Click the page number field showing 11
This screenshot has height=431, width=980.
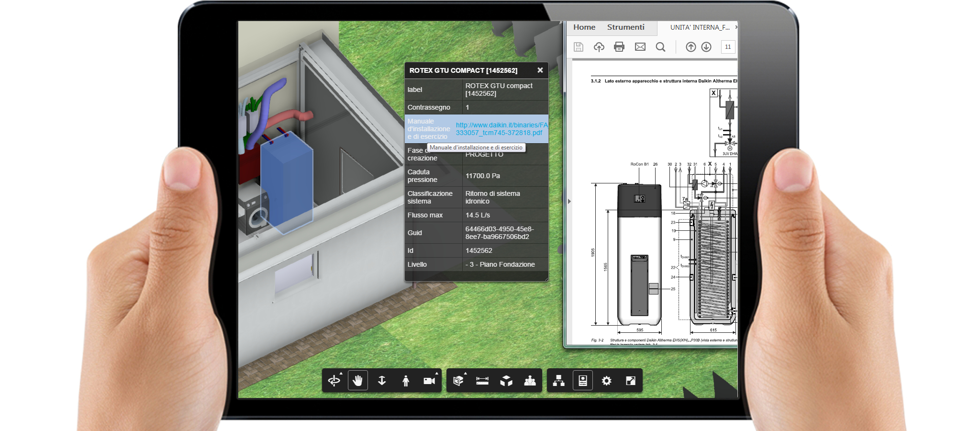click(x=728, y=47)
